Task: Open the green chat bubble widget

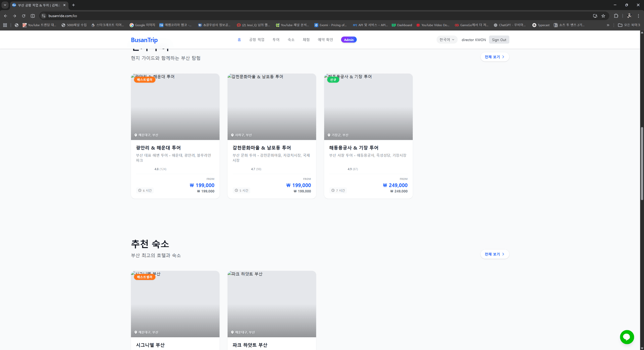Action: (x=627, y=337)
